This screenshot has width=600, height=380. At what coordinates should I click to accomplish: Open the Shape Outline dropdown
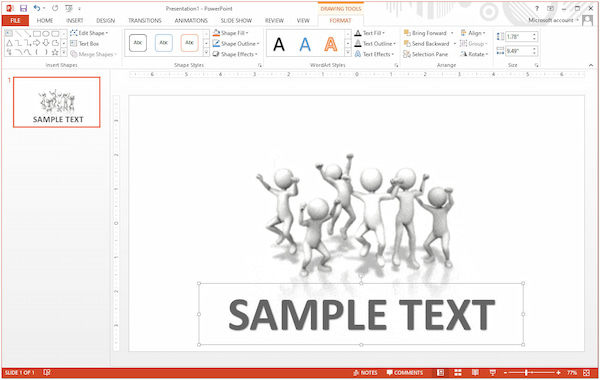[236, 44]
